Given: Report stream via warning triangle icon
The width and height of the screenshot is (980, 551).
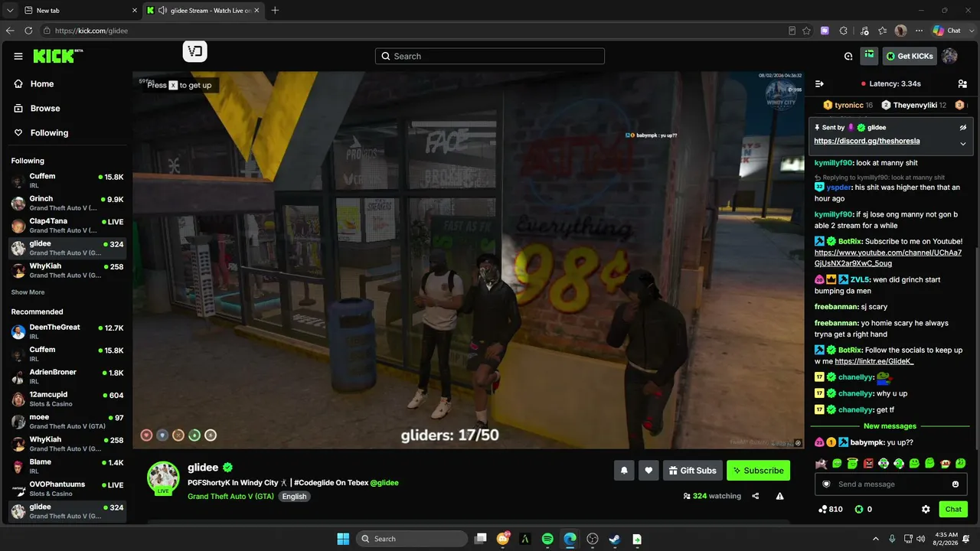Looking at the screenshot, I should pyautogui.click(x=779, y=496).
